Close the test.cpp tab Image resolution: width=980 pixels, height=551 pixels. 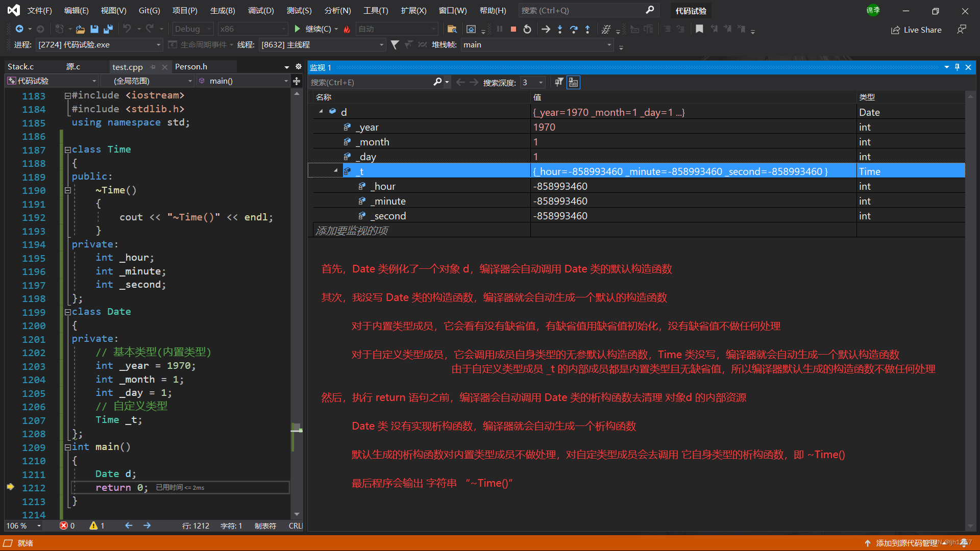tap(164, 67)
